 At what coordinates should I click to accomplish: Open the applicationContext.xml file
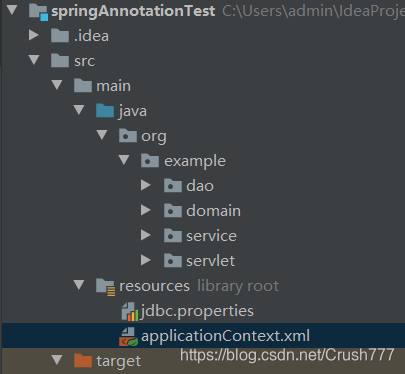coord(226,336)
